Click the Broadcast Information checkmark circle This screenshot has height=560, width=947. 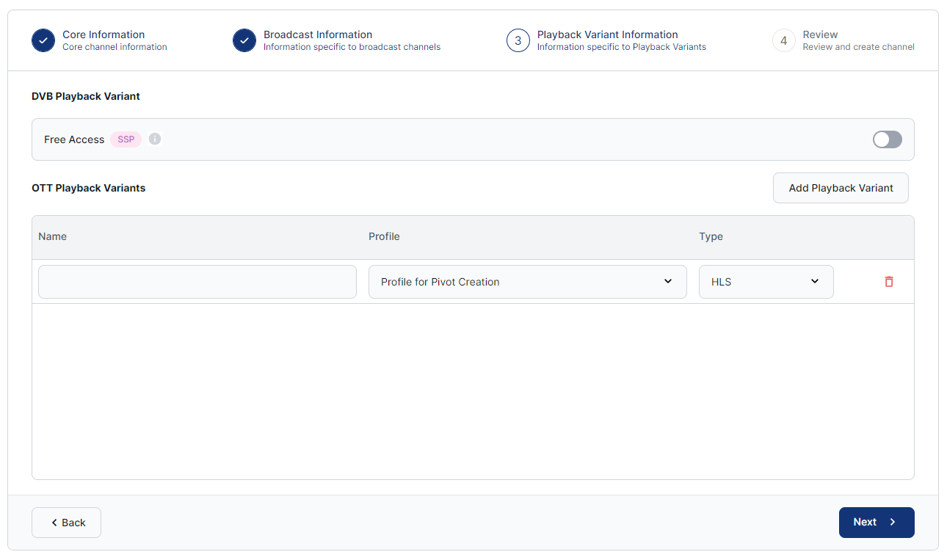pyautogui.click(x=244, y=40)
